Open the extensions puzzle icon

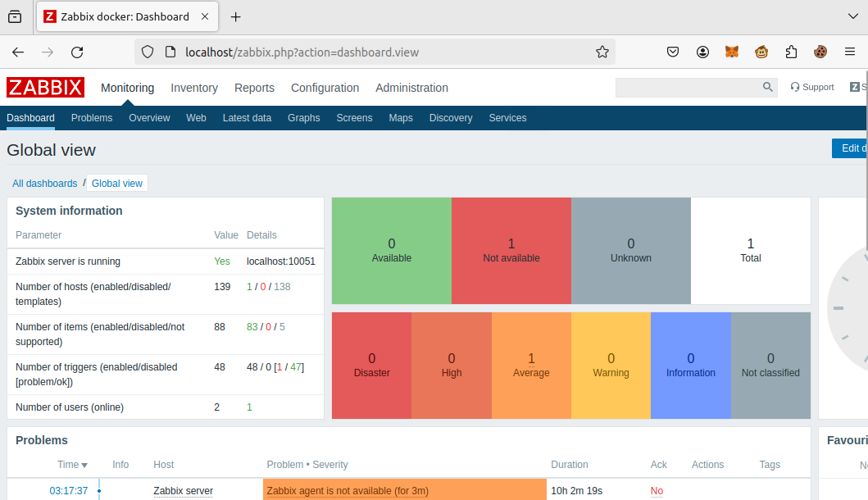click(791, 52)
